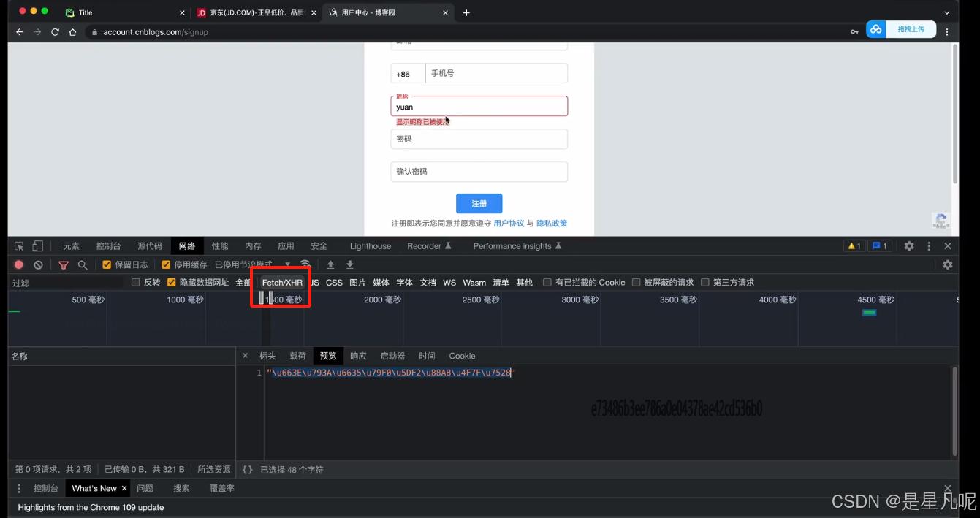This screenshot has width=980, height=518.
Task: Filter requests by 图片
Action: tap(357, 283)
